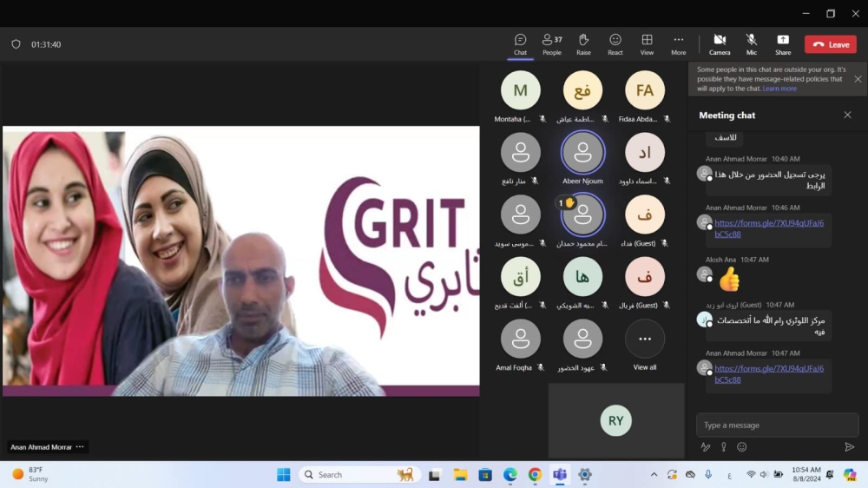
Task: Open Wi-Fi network tray icon
Action: coord(751,475)
